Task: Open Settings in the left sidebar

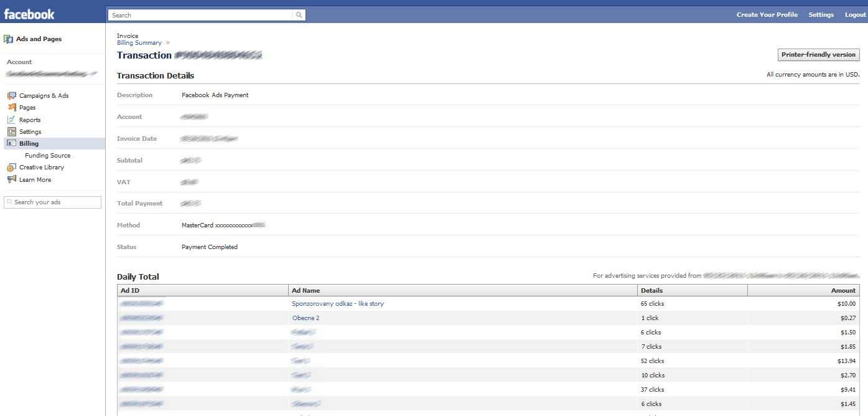Action: click(x=30, y=132)
